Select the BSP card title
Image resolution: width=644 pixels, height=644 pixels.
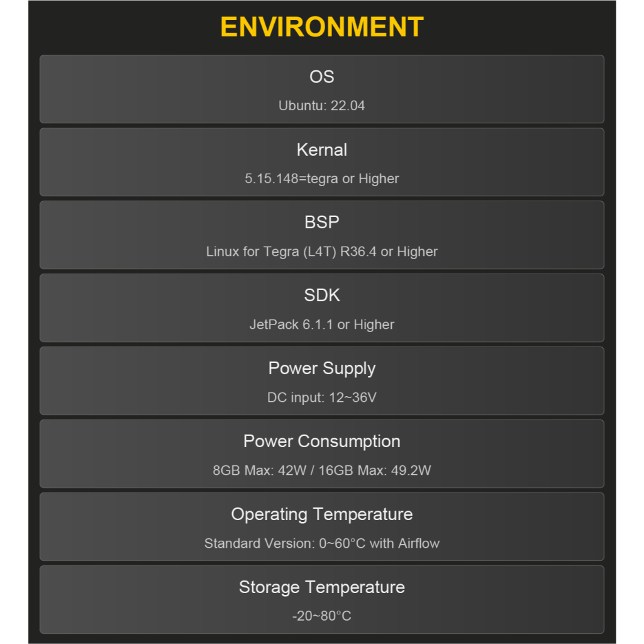(322, 223)
